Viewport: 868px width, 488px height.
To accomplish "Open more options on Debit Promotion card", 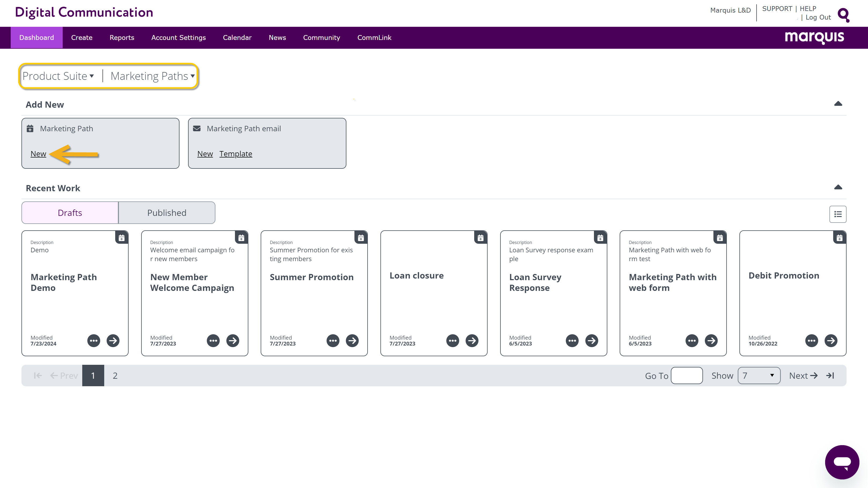I will coord(811,340).
